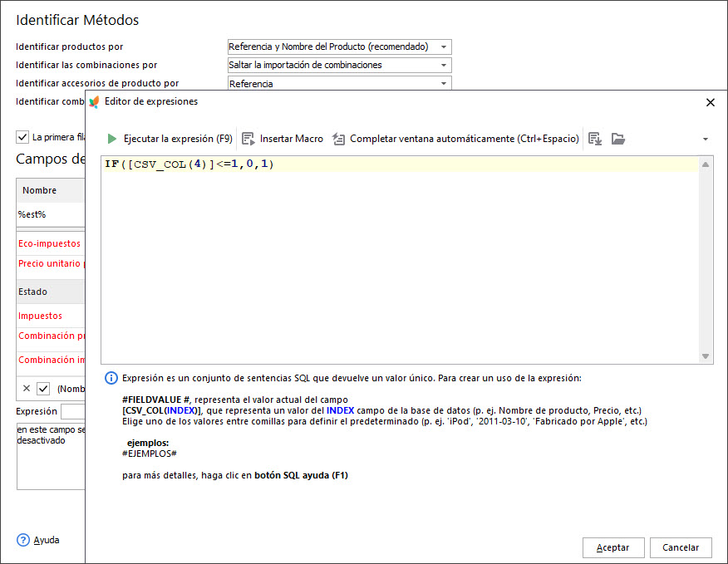The width and height of the screenshot is (728, 564).
Task: Click the X remove-filter icon near (Nomb
Action: [27, 388]
